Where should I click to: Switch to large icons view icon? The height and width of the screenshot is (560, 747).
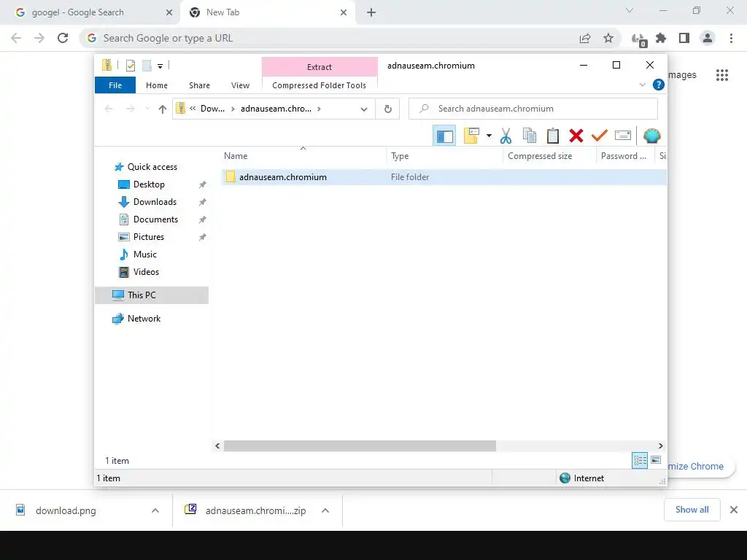(x=656, y=460)
